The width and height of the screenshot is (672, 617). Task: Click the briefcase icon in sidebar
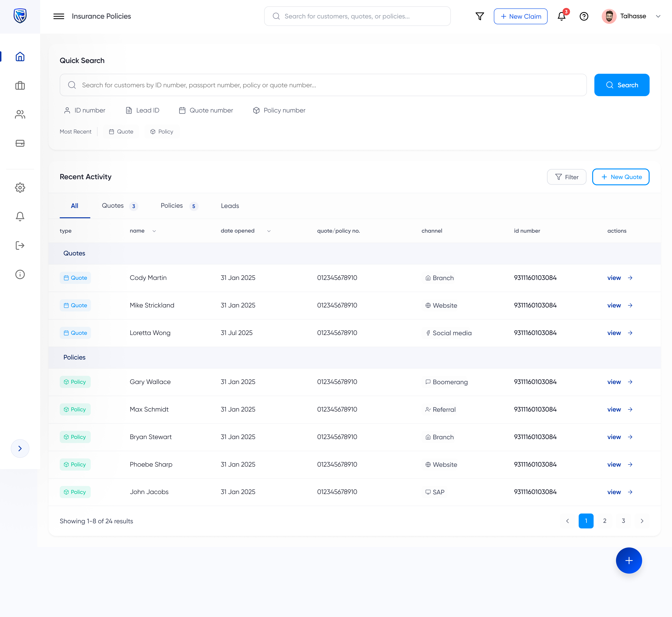tap(20, 86)
